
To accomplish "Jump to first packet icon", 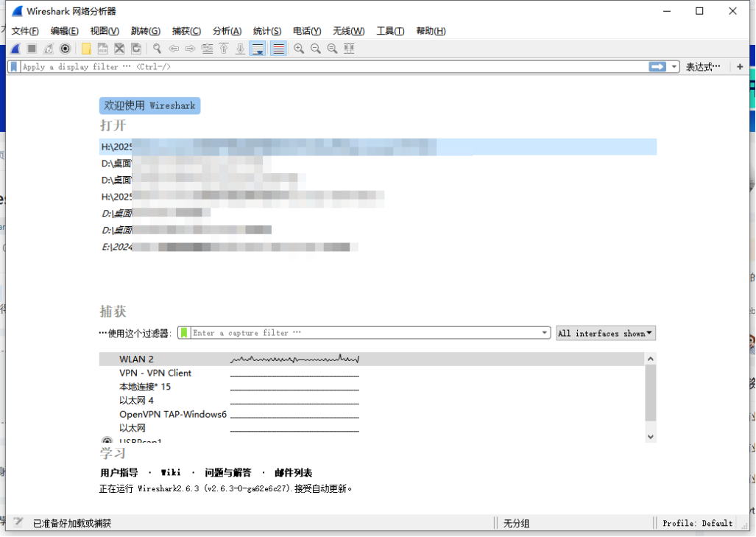I will [224, 49].
